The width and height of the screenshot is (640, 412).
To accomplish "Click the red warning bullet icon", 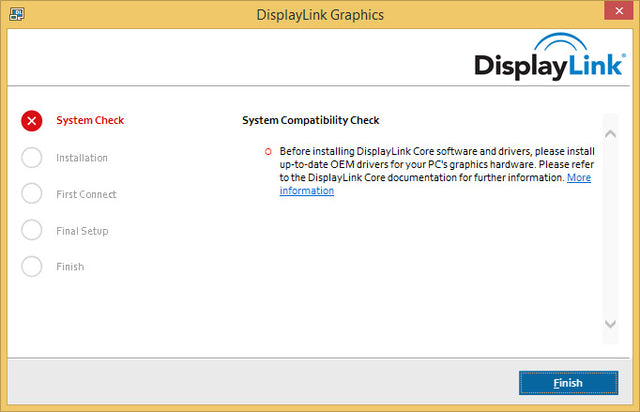I will (268, 152).
